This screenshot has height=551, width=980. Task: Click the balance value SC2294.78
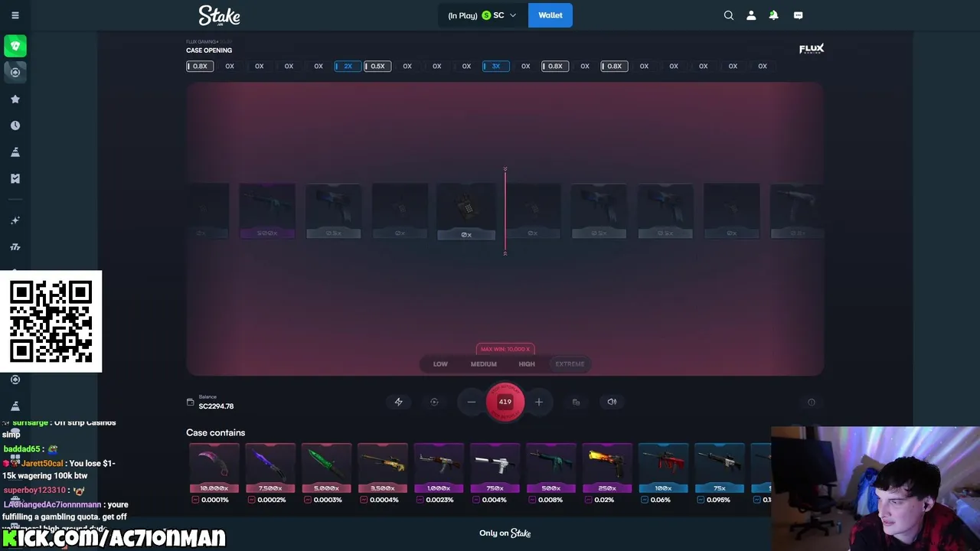[x=216, y=406]
